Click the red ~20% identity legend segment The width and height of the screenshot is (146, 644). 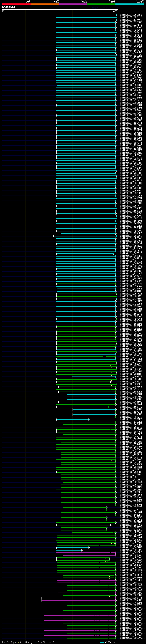pos(16,4)
